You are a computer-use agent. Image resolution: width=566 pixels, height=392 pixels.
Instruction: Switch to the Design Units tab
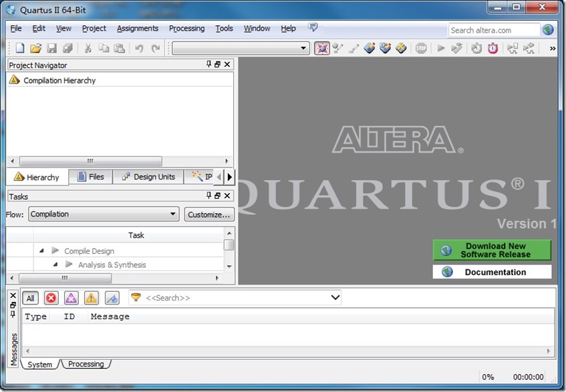click(x=148, y=177)
